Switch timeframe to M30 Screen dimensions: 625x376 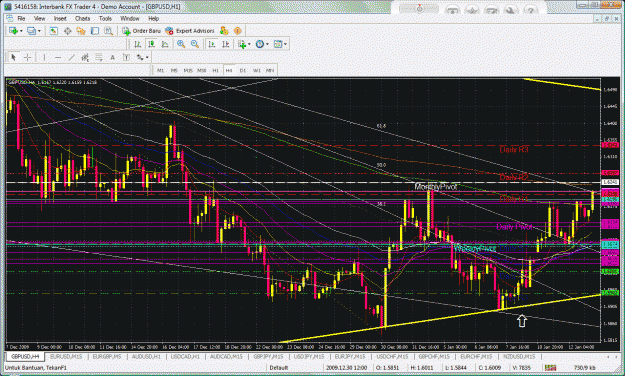[x=202, y=71]
